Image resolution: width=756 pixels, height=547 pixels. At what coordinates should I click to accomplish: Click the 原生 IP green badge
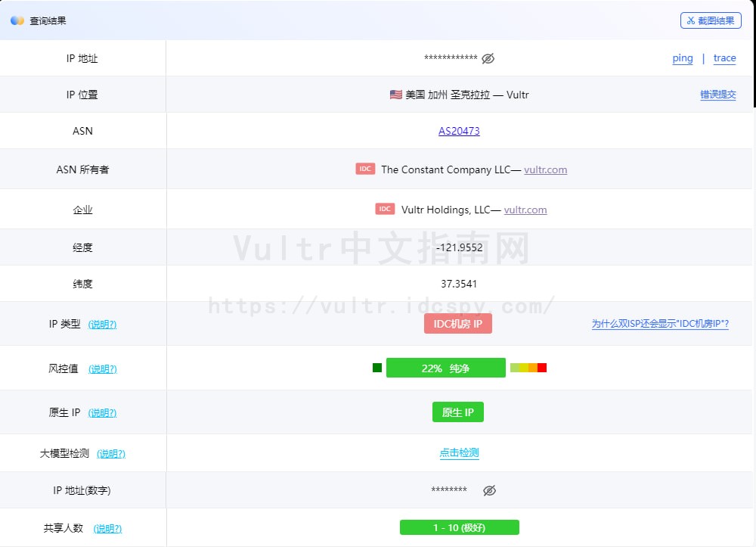(458, 412)
